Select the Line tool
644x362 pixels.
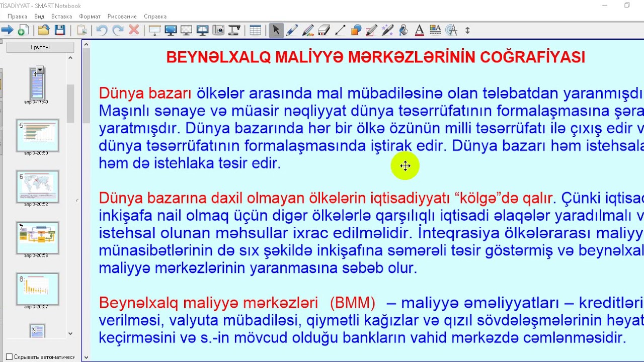[340, 30]
